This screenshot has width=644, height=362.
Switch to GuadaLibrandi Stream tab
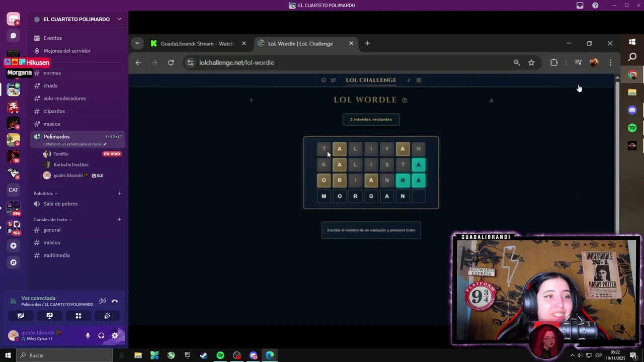(x=197, y=44)
